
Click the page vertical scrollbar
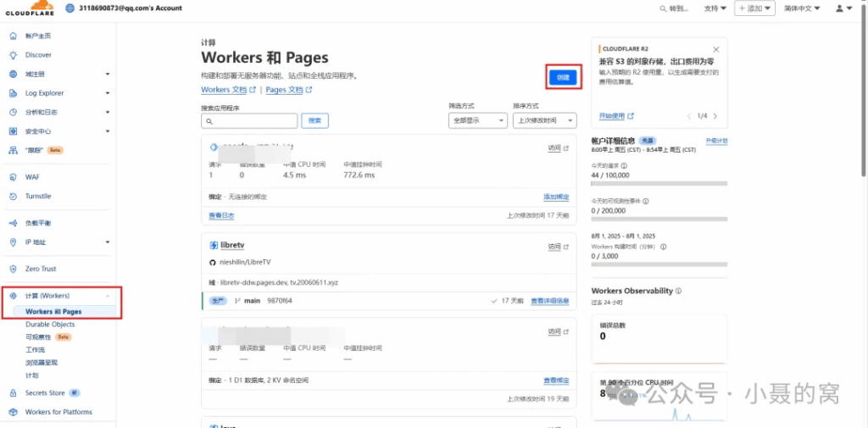tap(864, 89)
